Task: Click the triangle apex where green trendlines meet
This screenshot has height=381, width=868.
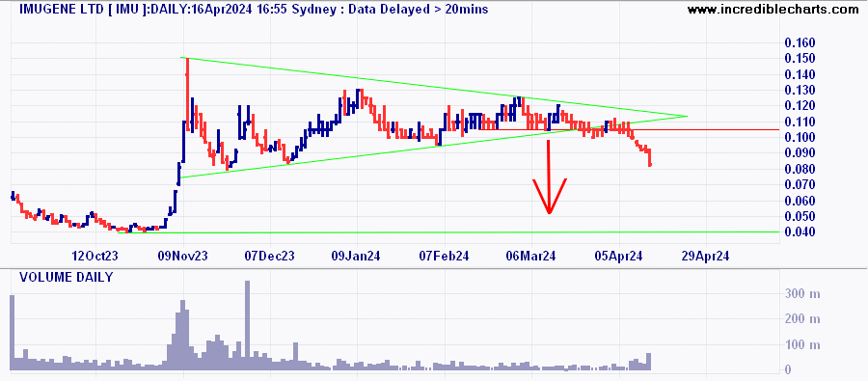Action: [x=687, y=117]
